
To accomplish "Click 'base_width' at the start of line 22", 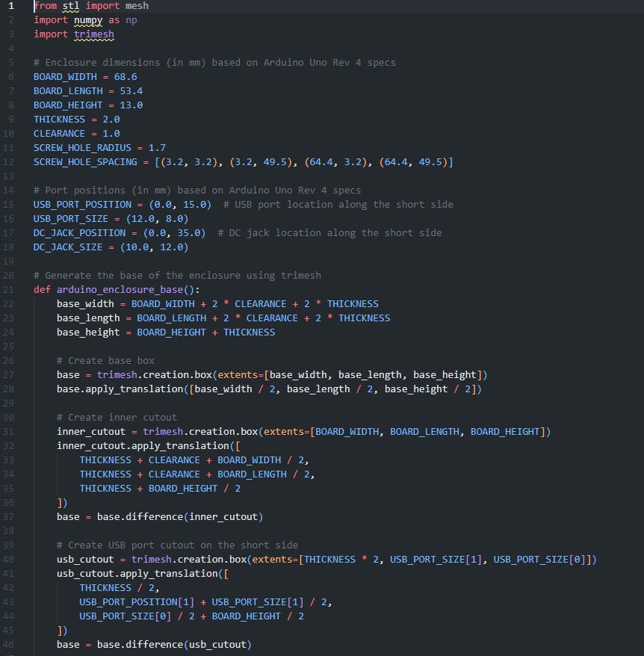I will [x=85, y=304].
